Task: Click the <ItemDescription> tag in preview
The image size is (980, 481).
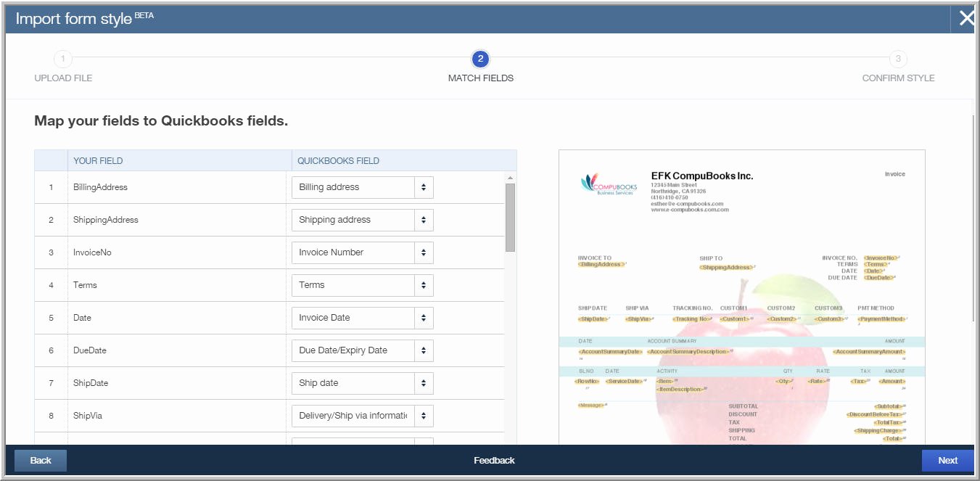Action: [x=679, y=390]
